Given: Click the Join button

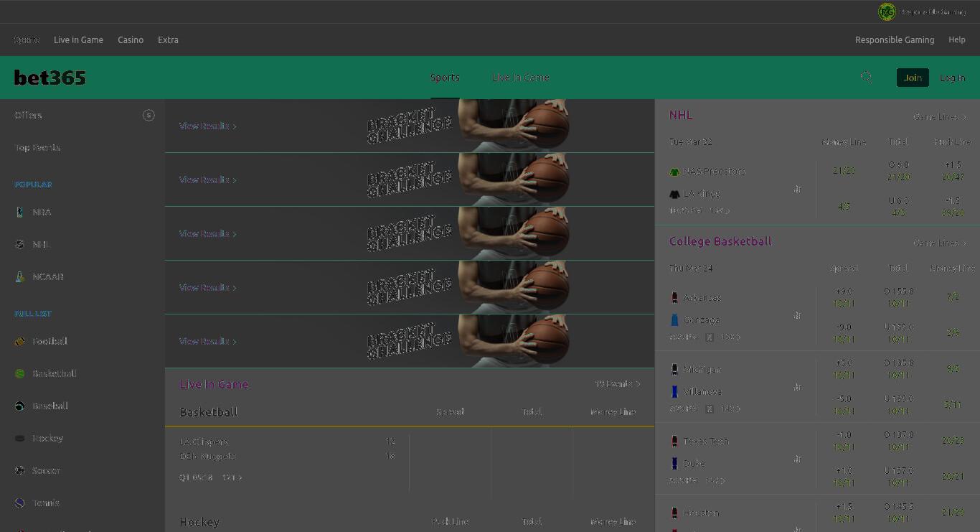Looking at the screenshot, I should pos(913,78).
